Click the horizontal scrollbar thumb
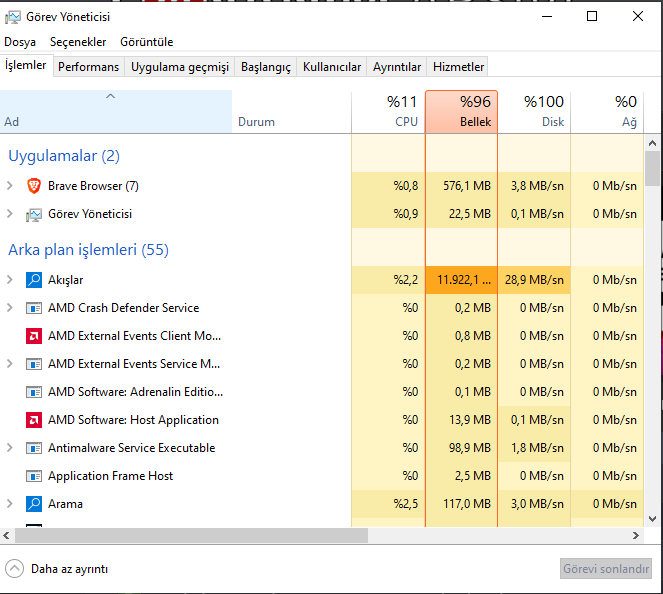The height and width of the screenshot is (594, 663). pos(185,536)
